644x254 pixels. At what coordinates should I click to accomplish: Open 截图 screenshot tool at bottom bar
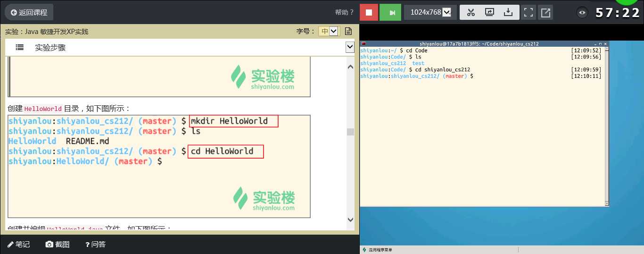tap(58, 244)
